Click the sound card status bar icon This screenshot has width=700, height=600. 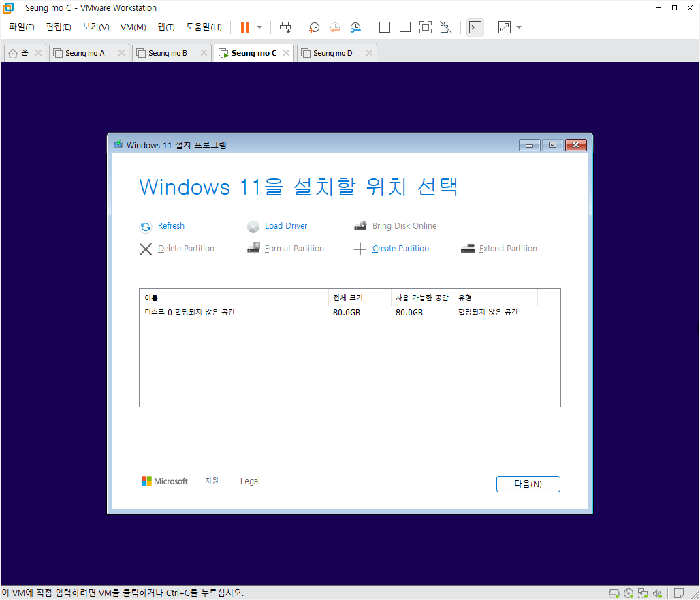coord(657,593)
